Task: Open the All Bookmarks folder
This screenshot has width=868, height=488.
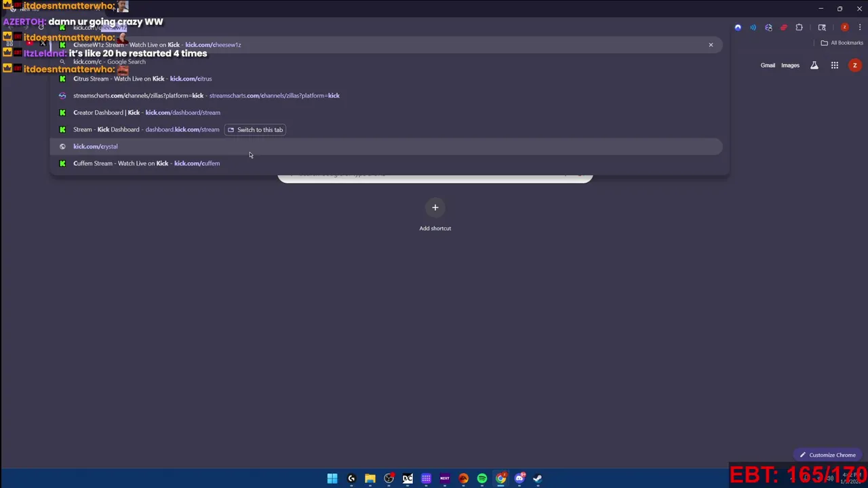Action: pyautogui.click(x=842, y=43)
